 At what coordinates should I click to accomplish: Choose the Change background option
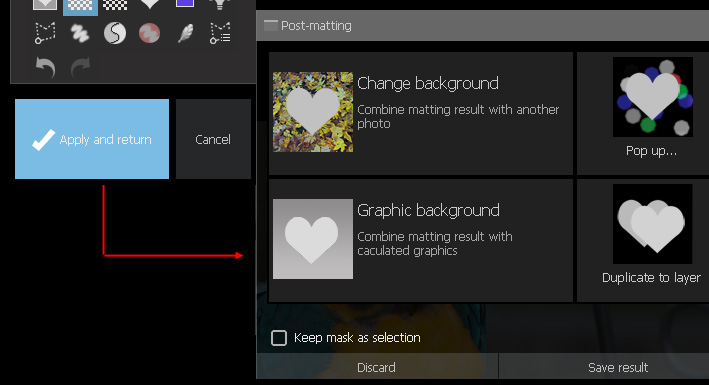point(421,113)
